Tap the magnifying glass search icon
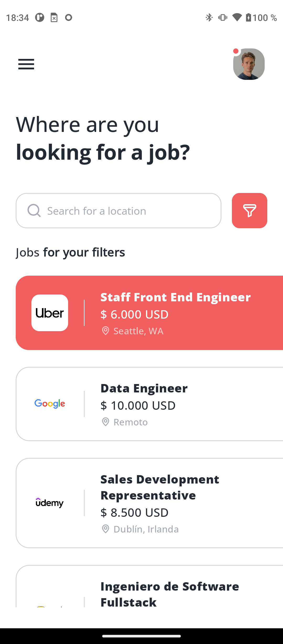283x644 pixels. pyautogui.click(x=34, y=210)
